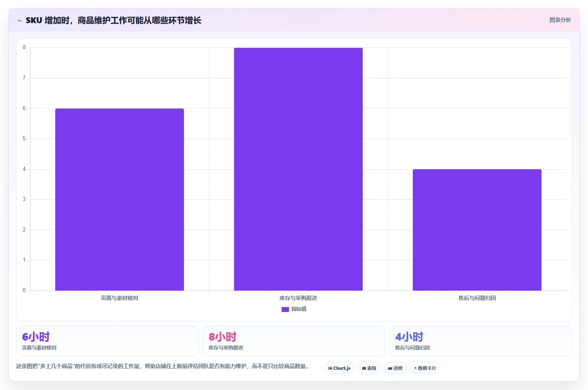Click the heading SKU 增加时 title text
This screenshot has height=390, width=588.
pyautogui.click(x=113, y=20)
